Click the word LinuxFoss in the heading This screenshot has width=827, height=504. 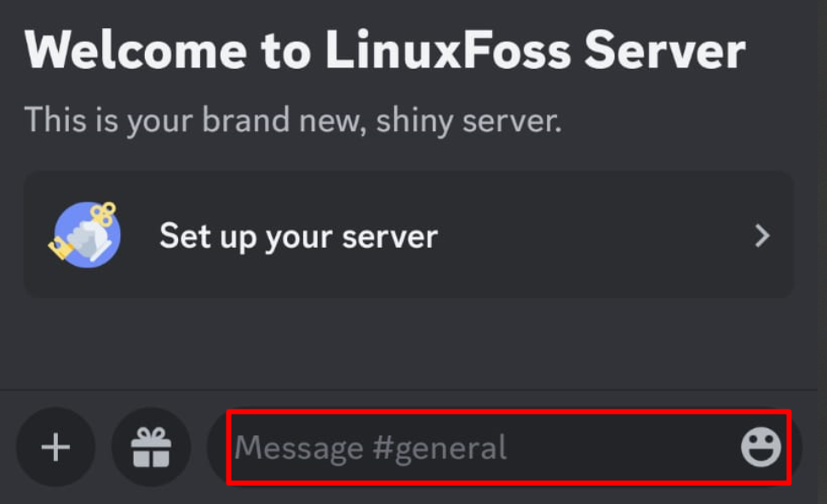448,50
